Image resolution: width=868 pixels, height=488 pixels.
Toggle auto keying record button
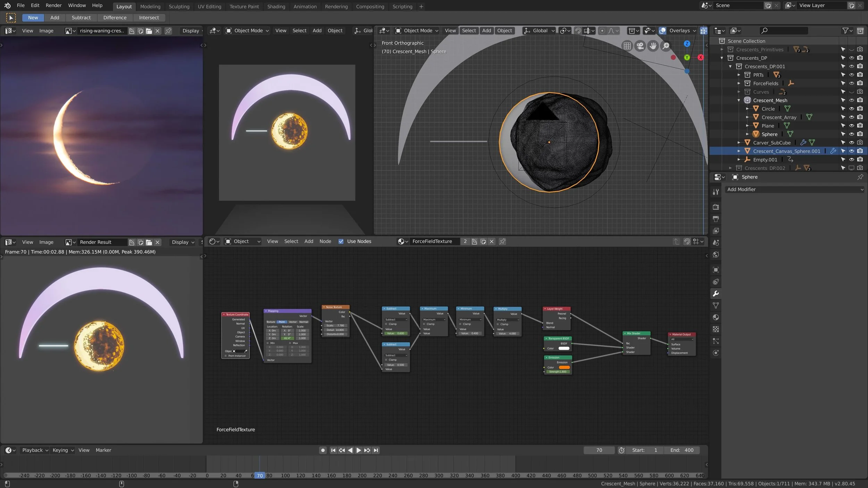click(x=323, y=451)
